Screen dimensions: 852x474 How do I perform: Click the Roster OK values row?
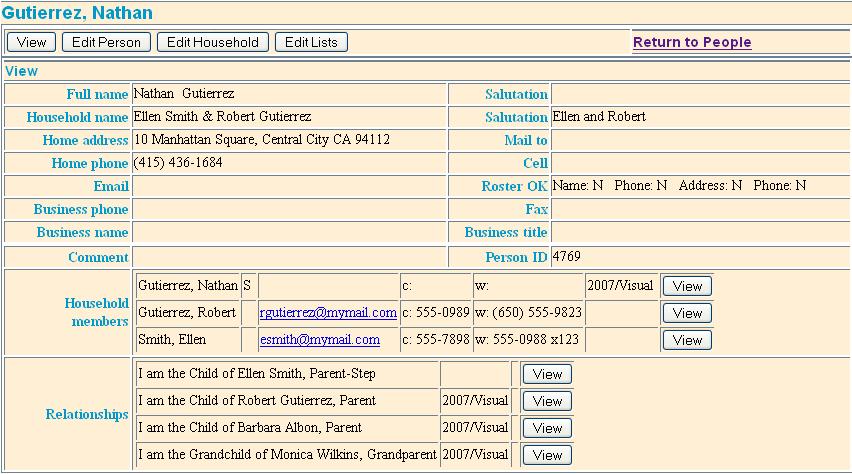click(x=678, y=186)
